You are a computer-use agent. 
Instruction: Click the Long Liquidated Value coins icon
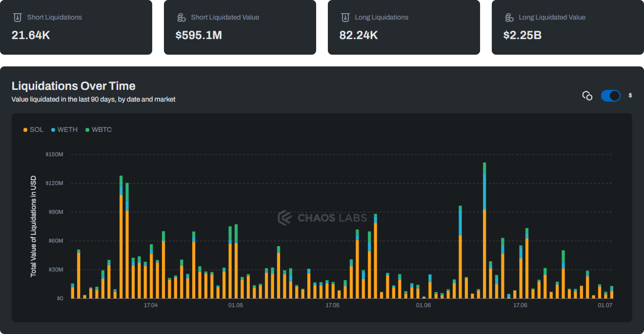509,18
